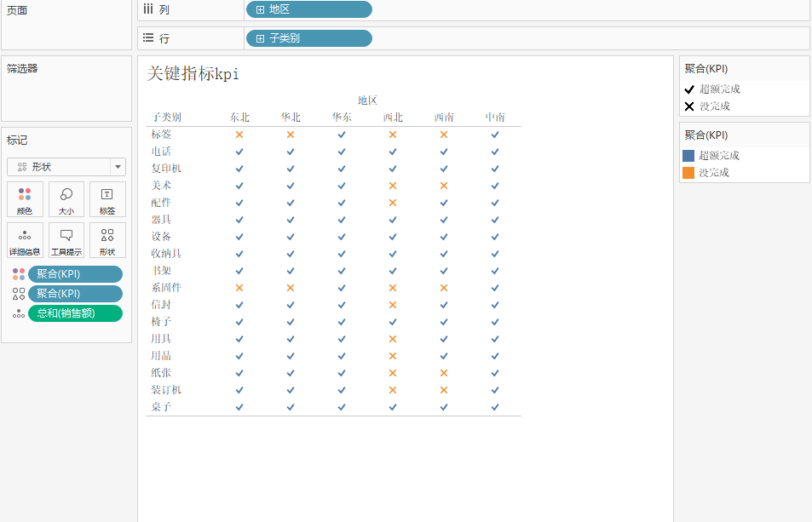Click the orange X mark for 装订机 in 西北
The height and width of the screenshot is (522, 812).
click(393, 390)
